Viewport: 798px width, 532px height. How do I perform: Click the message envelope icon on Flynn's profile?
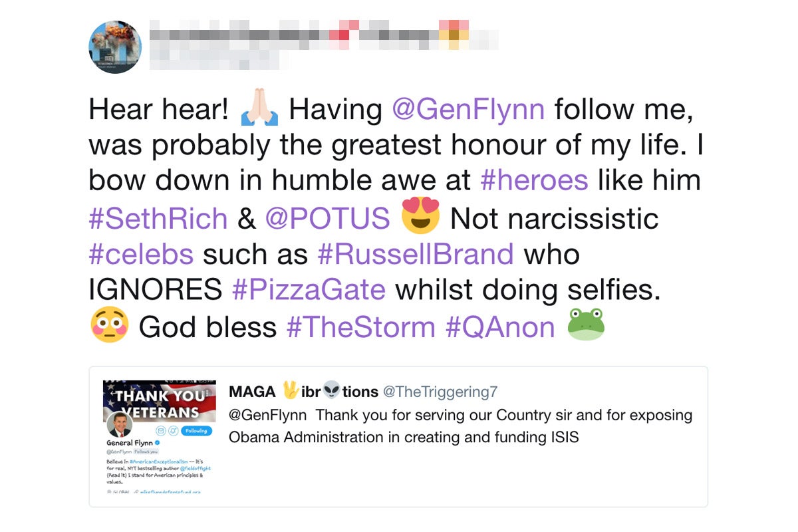click(161, 431)
